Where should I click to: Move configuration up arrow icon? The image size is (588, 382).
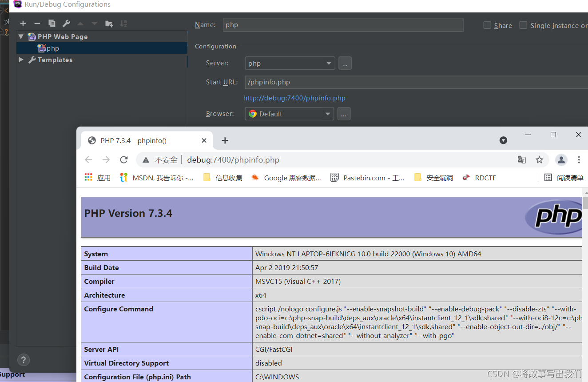(80, 24)
